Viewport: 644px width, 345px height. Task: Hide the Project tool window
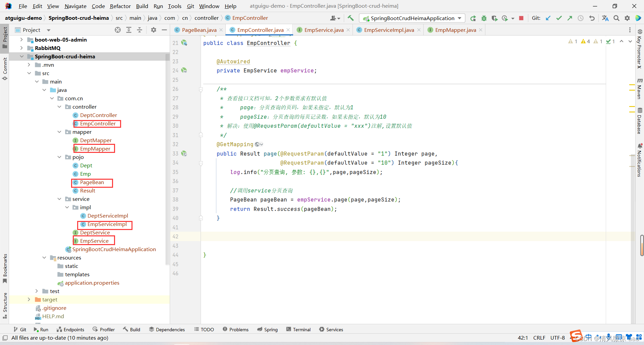click(x=164, y=30)
